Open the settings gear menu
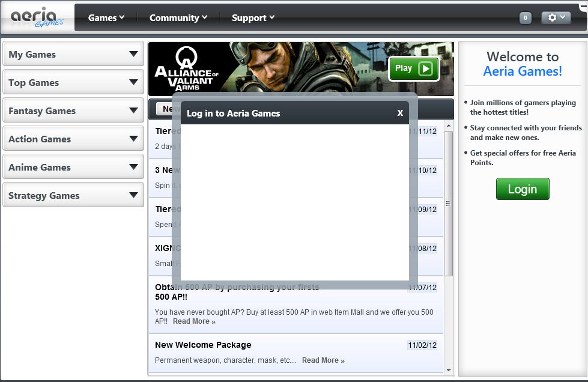Image resolution: width=588 pixels, height=382 pixels. click(556, 17)
